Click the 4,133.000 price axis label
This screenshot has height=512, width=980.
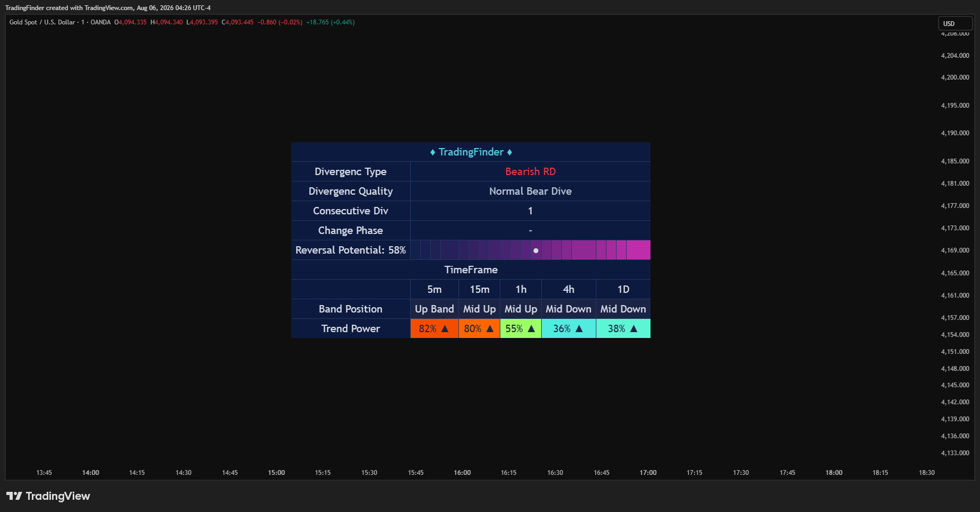955,453
